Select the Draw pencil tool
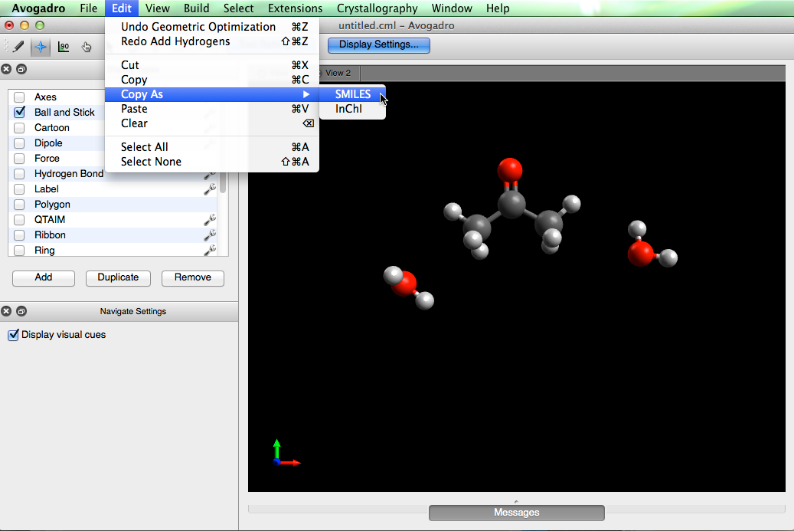This screenshot has width=794, height=531. tap(18, 46)
